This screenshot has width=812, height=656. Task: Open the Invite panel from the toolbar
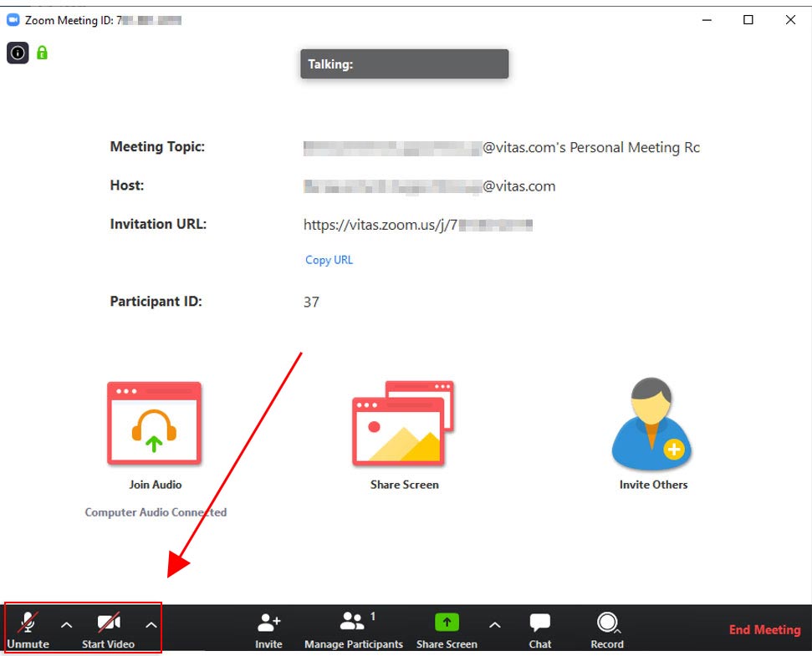point(268,627)
